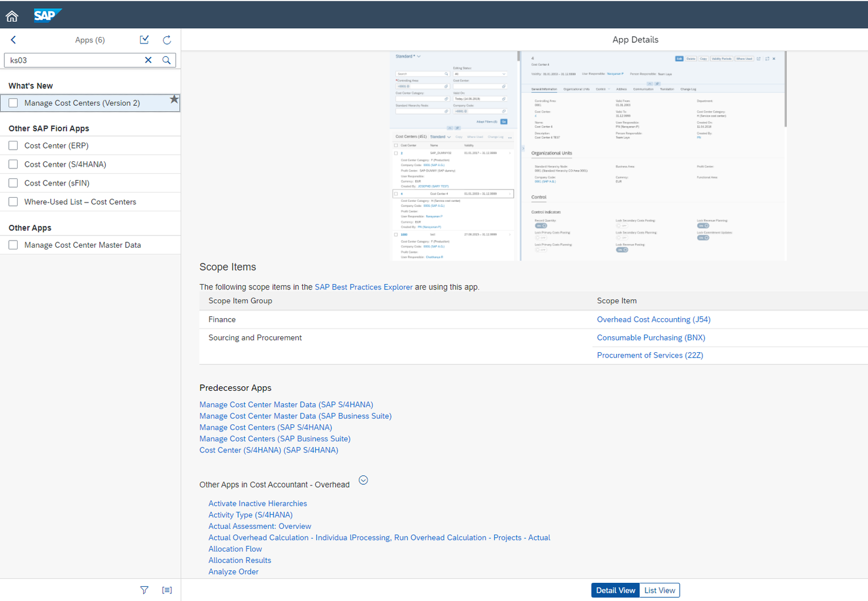Tick Where-Used List – Cost Centers checkbox

[x=13, y=202]
